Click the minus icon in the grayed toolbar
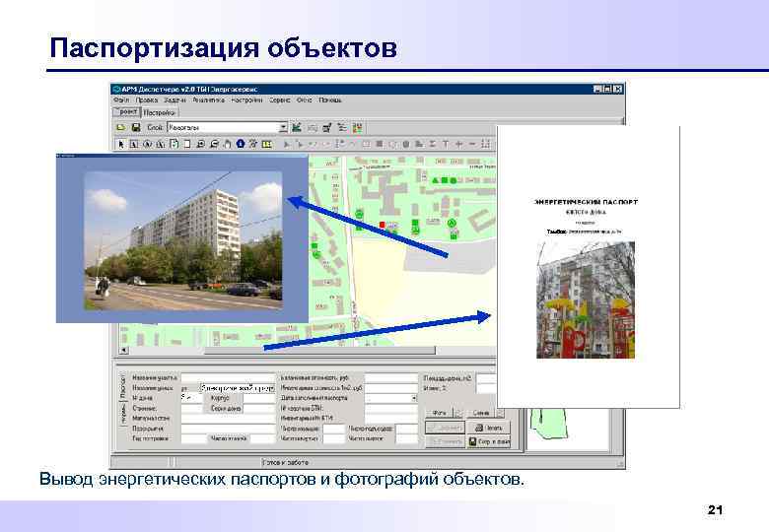This screenshot has height=532, width=769. pyautogui.click(x=472, y=144)
